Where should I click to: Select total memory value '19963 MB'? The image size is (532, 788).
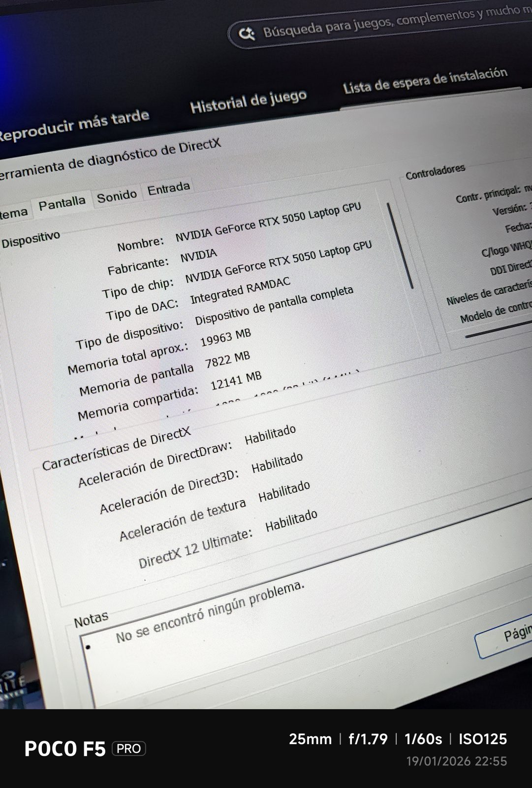pyautogui.click(x=225, y=337)
